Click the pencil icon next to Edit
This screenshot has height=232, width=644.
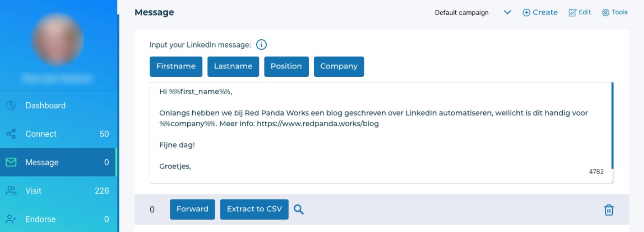click(x=572, y=13)
